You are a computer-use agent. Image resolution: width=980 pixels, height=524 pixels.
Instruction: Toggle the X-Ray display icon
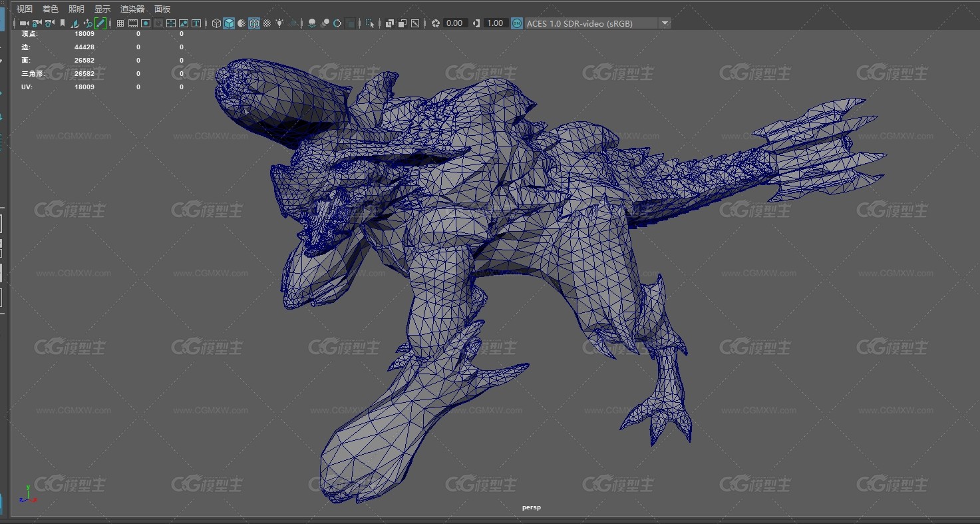pyautogui.click(x=390, y=23)
